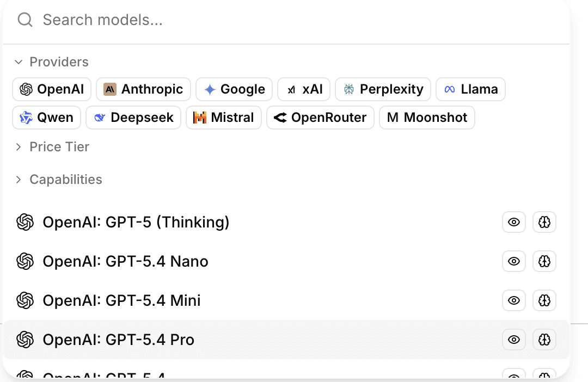Click the OpenAI logo beside GPT-5.4 Nano
This screenshot has height=382, width=588.
[25, 261]
